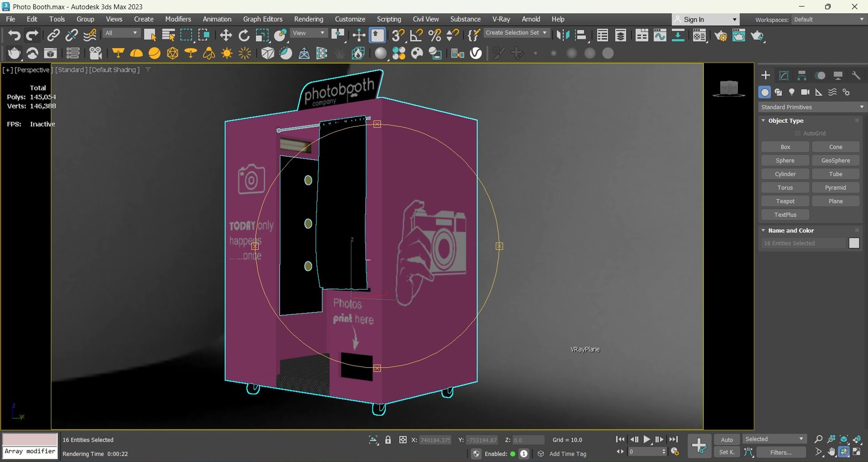Image resolution: width=868 pixels, height=462 pixels.
Task: Toggle Absolute transform type-in mode icon
Action: (x=403, y=439)
